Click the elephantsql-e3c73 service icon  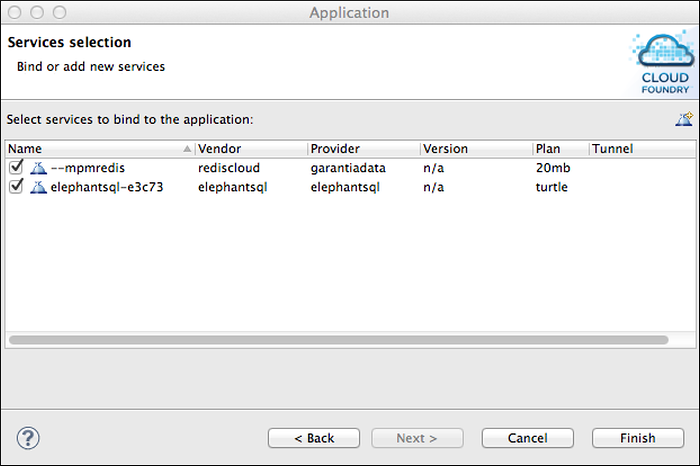[38, 187]
